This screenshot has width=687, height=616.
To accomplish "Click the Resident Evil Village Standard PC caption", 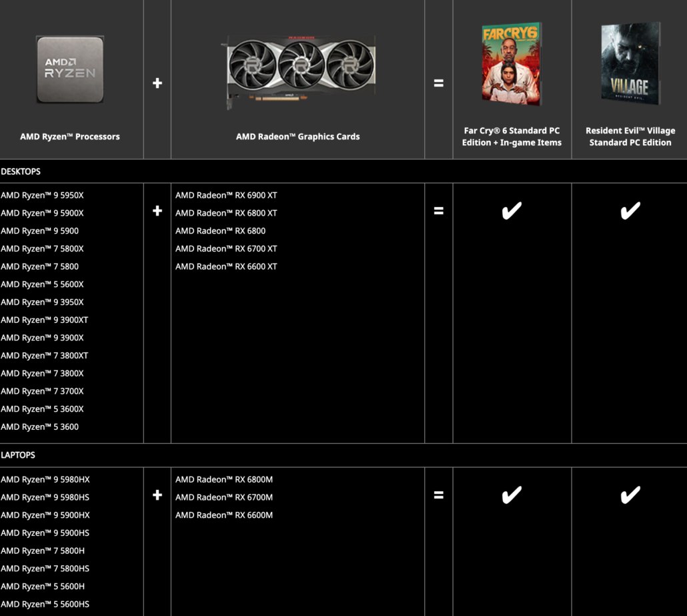I will (x=630, y=136).
